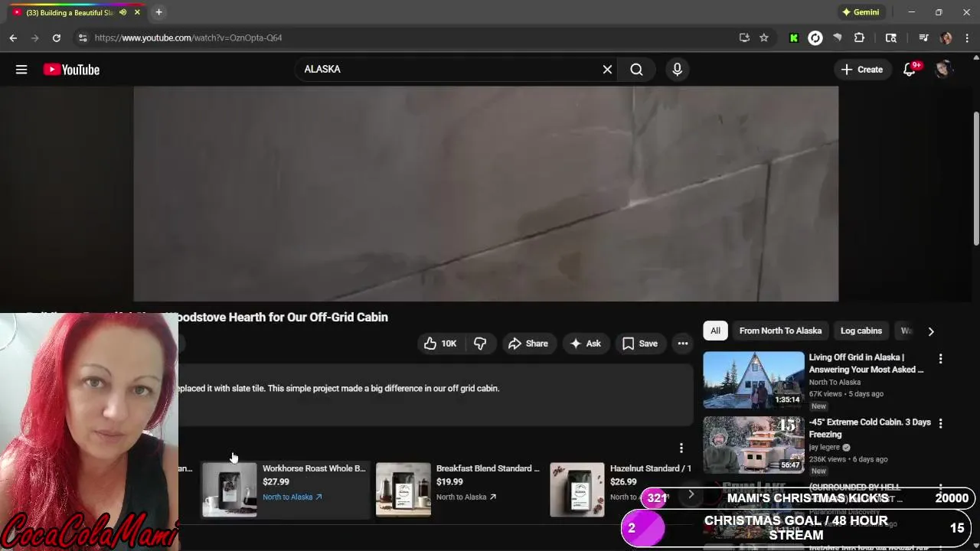Open the green K extension

794,37
